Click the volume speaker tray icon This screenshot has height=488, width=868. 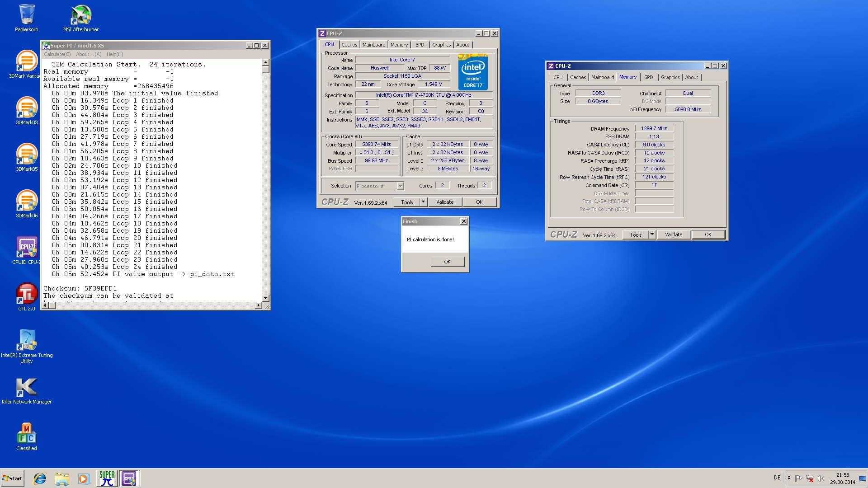coord(821,479)
